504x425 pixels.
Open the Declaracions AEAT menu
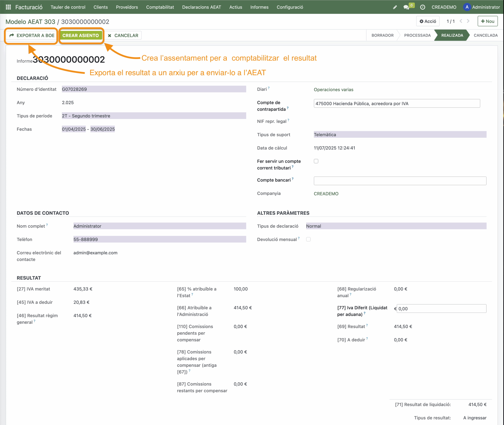(x=201, y=7)
